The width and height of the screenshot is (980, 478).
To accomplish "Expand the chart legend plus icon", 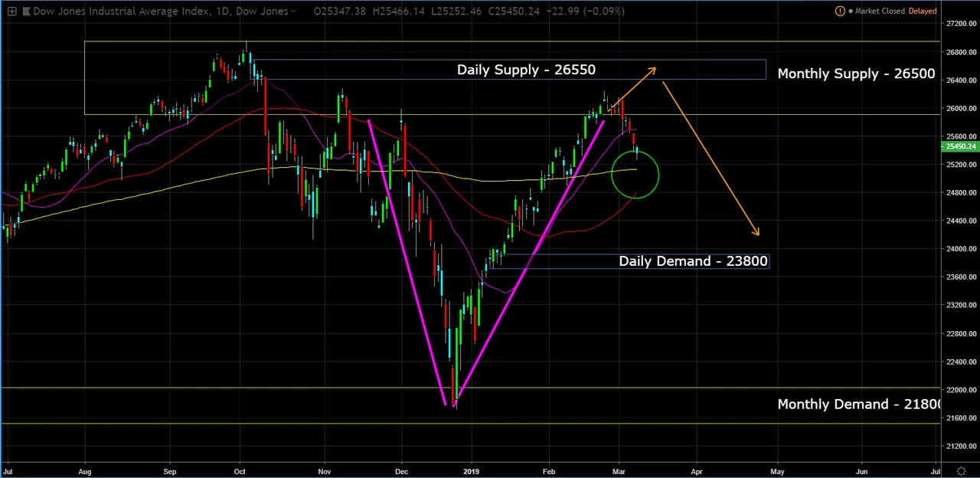I will 11,11.
